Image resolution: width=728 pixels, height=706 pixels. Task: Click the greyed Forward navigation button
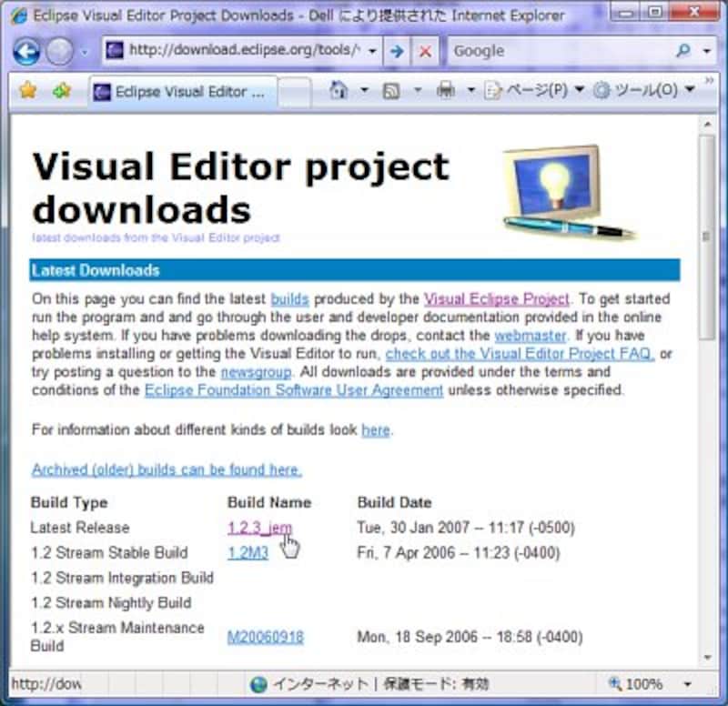[x=59, y=52]
